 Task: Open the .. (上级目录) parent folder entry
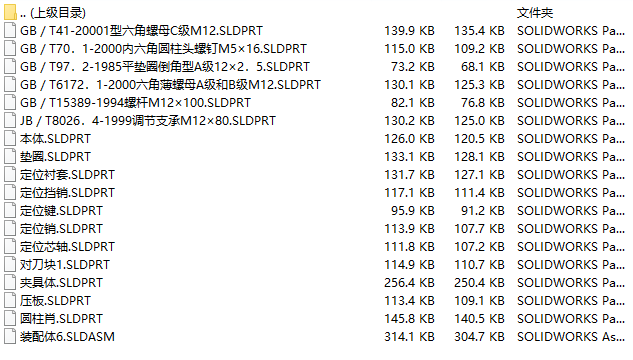tap(53, 13)
